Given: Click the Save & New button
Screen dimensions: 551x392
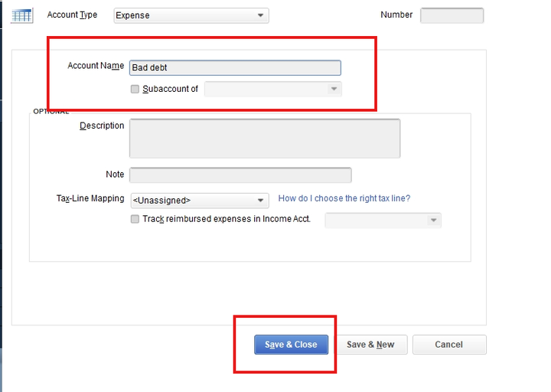Looking at the screenshot, I should 370,345.
